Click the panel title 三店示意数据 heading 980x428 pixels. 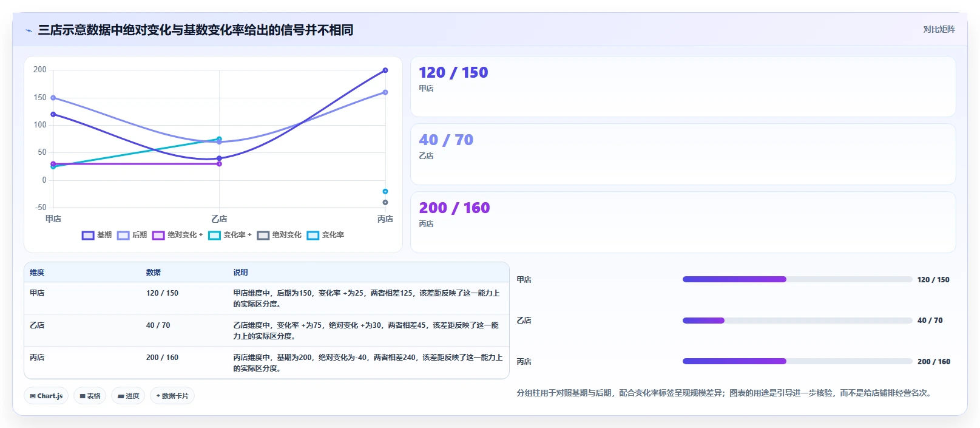195,30
